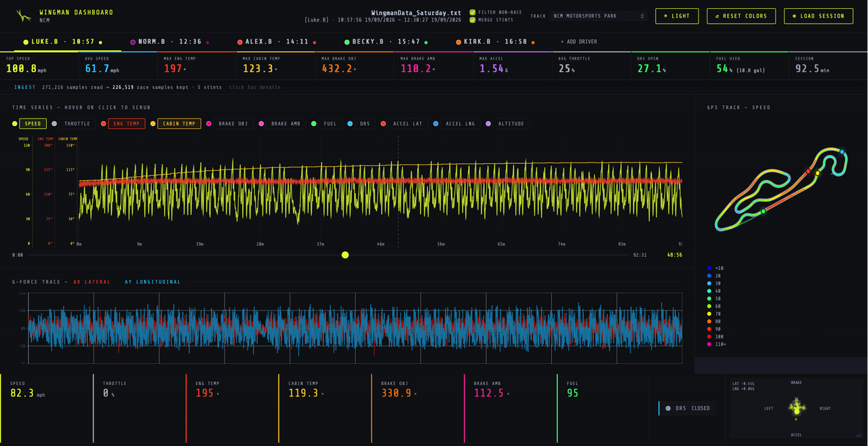Click the pink dot beside Brake Amb chip
Image resolution: width=868 pixels, height=446 pixels.
click(x=261, y=124)
